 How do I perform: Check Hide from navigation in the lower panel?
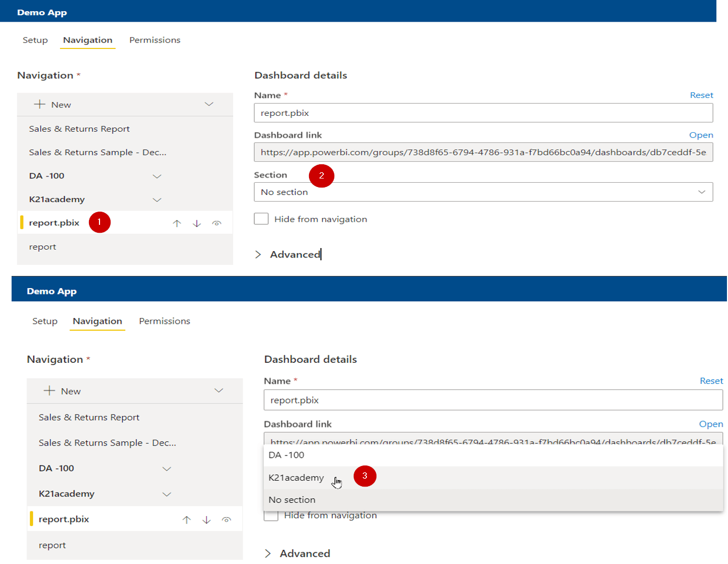click(x=271, y=515)
